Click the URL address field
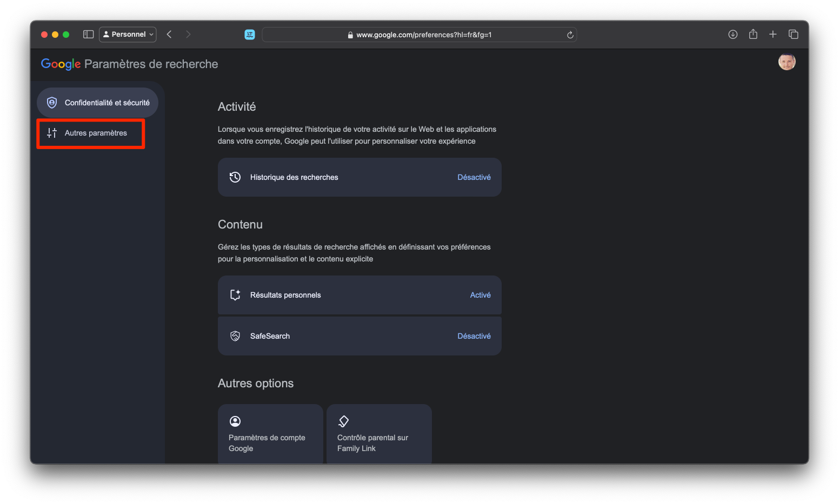This screenshot has width=839, height=504. click(419, 35)
